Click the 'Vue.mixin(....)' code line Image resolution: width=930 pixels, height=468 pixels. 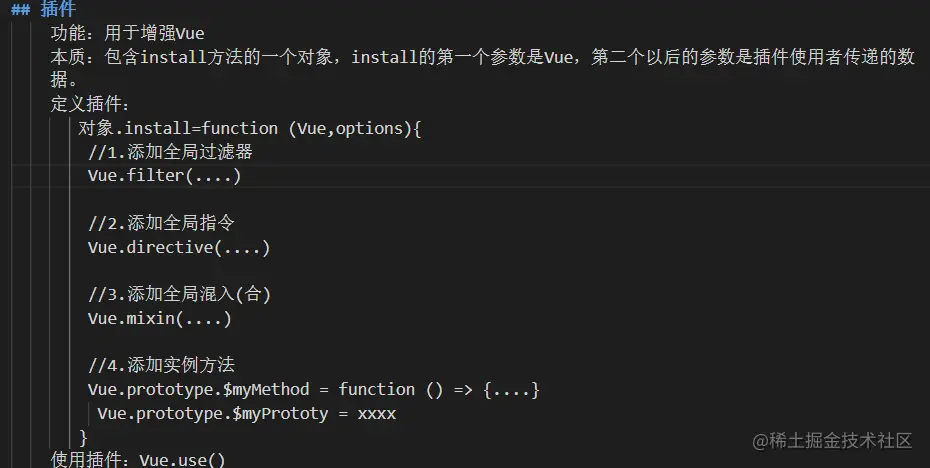pyautogui.click(x=159, y=318)
